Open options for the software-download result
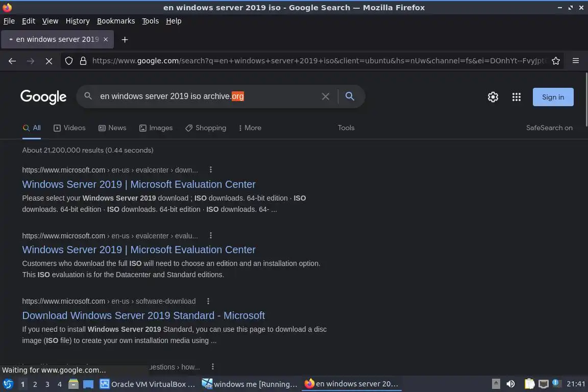 pyautogui.click(x=208, y=301)
